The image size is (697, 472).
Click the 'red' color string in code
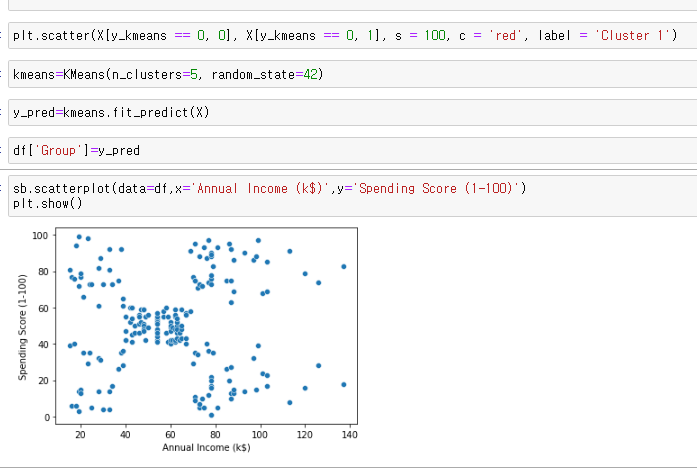(505, 36)
